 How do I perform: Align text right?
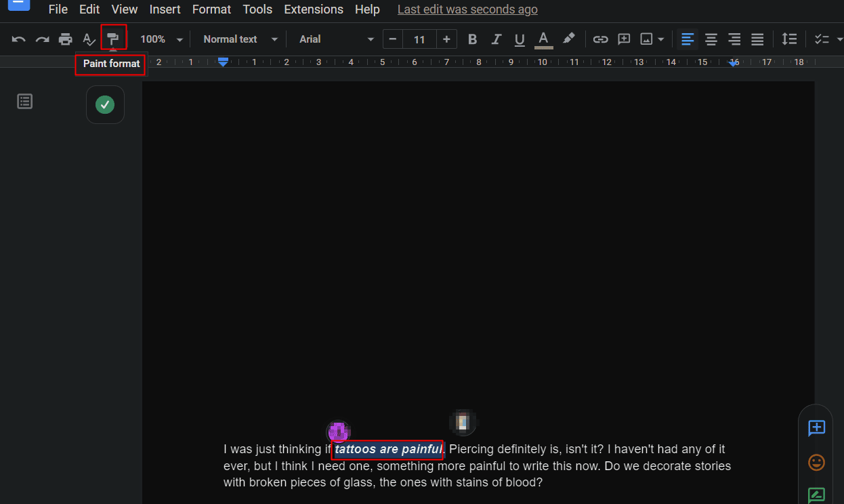(x=734, y=39)
